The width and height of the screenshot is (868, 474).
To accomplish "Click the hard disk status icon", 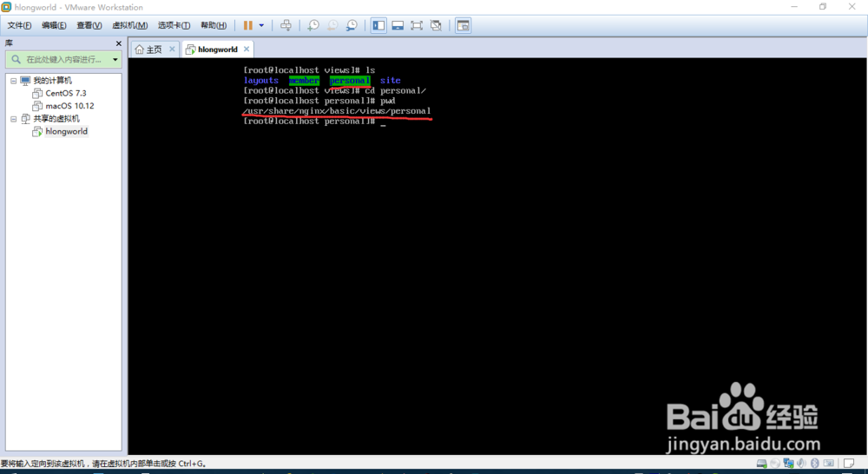I will click(x=762, y=464).
